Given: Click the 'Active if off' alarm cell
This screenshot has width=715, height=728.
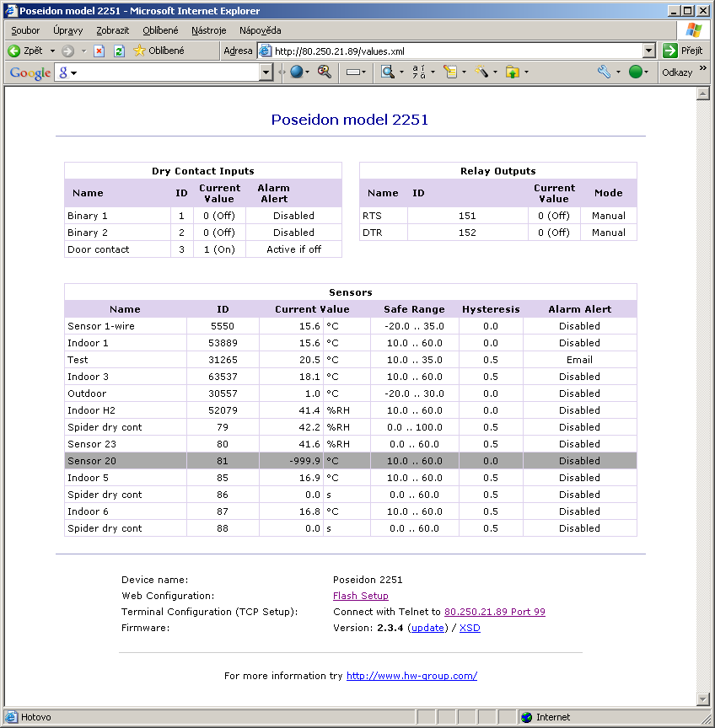Looking at the screenshot, I should 294,249.
